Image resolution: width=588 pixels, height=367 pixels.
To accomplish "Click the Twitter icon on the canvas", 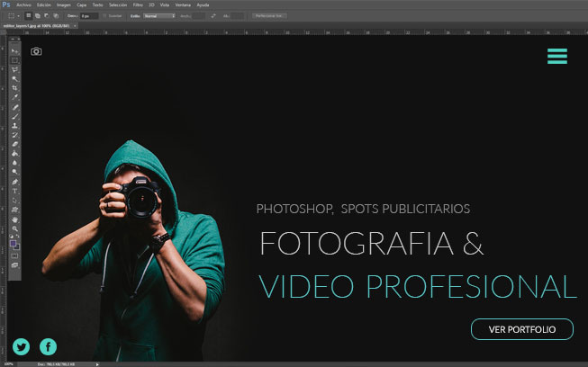I will click(x=22, y=345).
